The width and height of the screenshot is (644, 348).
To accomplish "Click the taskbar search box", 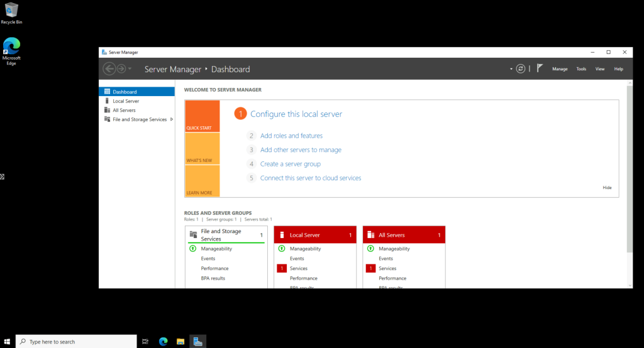I will (76, 342).
